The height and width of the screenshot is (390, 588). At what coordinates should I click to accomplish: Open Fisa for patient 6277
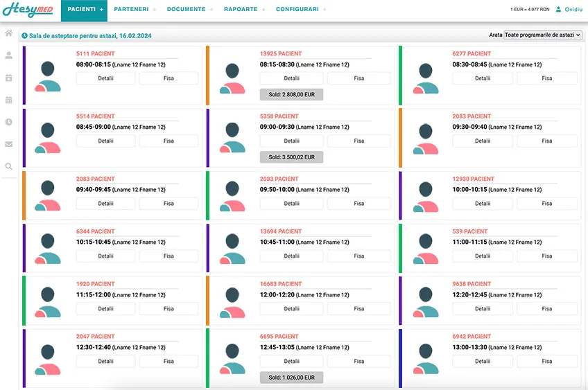click(x=547, y=78)
